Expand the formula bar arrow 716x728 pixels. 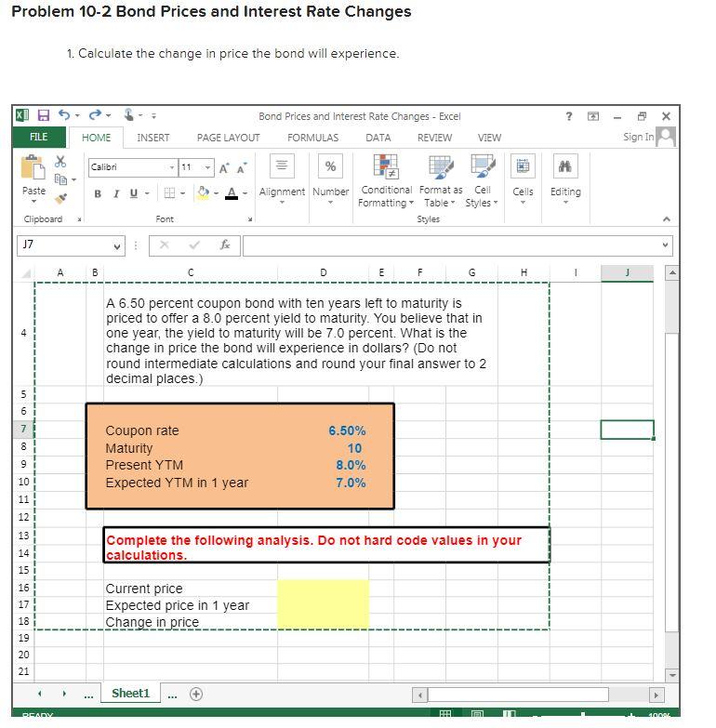click(665, 245)
